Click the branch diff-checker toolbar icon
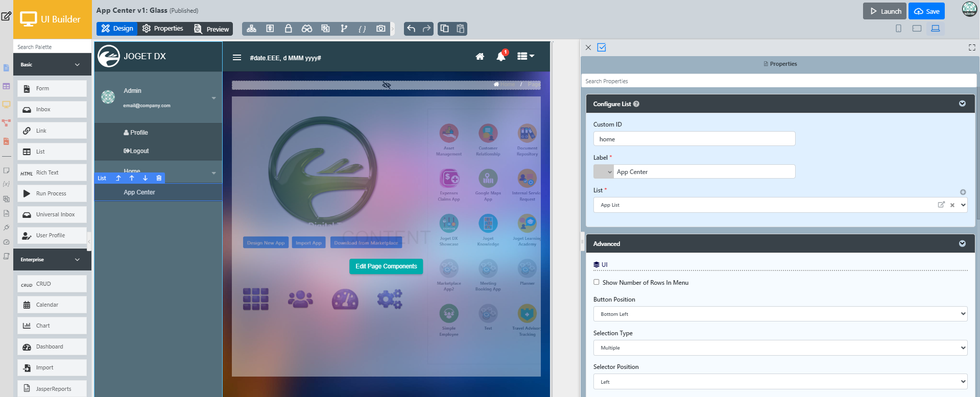 [344, 29]
